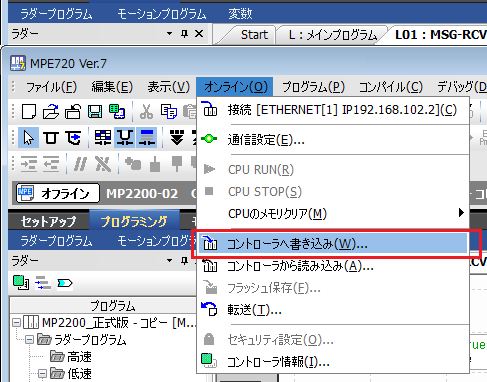Click the Save floppy disk icon
Screen dimensions: 487x382
click(x=95, y=111)
